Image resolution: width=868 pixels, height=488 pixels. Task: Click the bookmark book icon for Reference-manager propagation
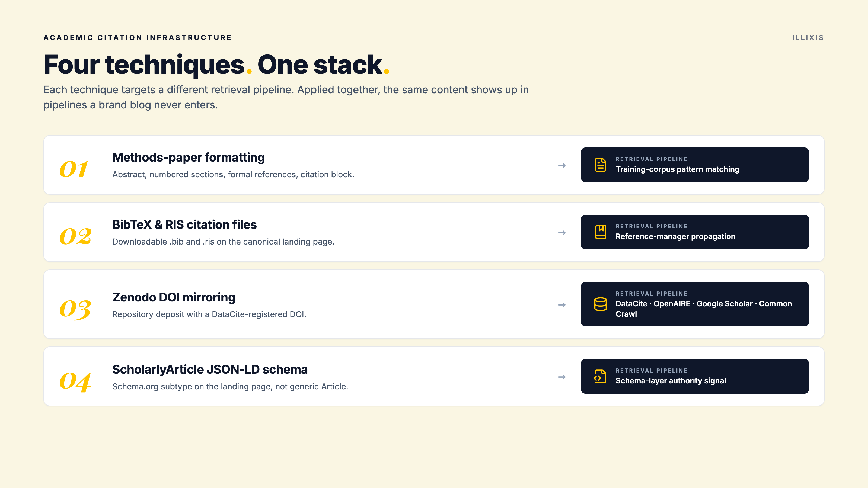coord(601,232)
